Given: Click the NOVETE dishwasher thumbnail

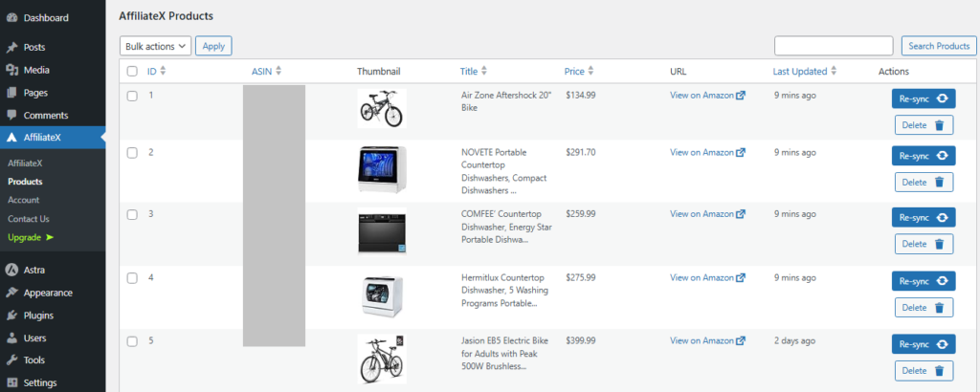Looking at the screenshot, I should (382, 169).
